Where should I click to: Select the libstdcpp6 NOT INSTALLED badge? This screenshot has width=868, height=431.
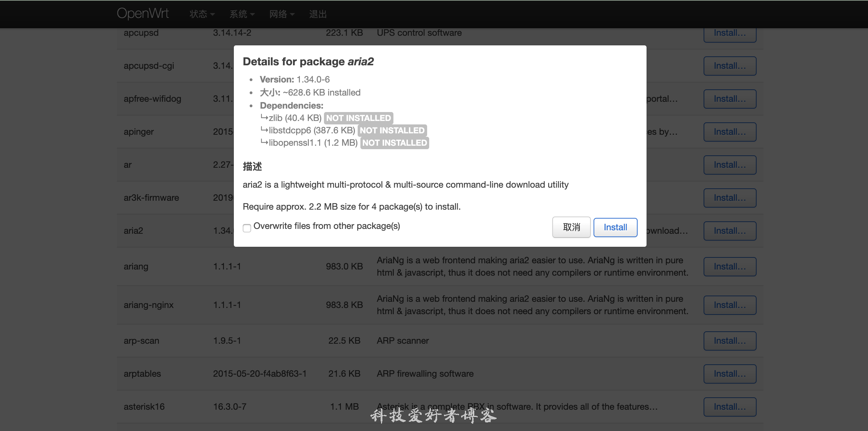click(392, 130)
